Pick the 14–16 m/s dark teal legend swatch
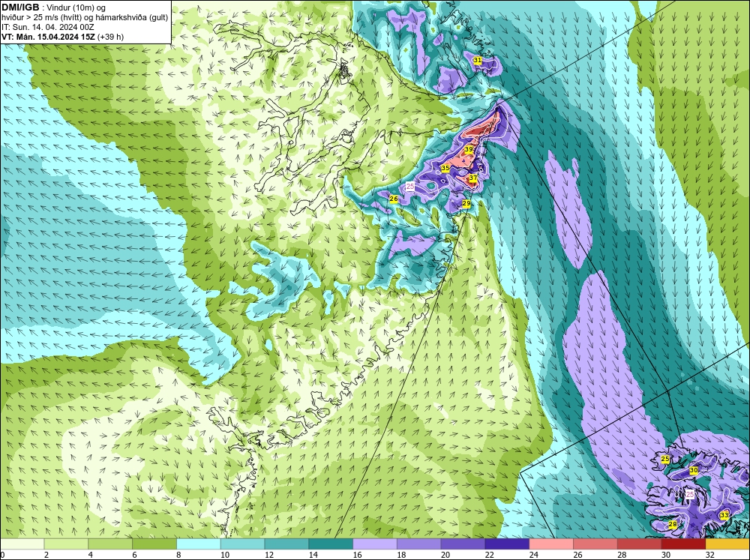Image resolution: width=750 pixels, height=560 pixels. 331,544
